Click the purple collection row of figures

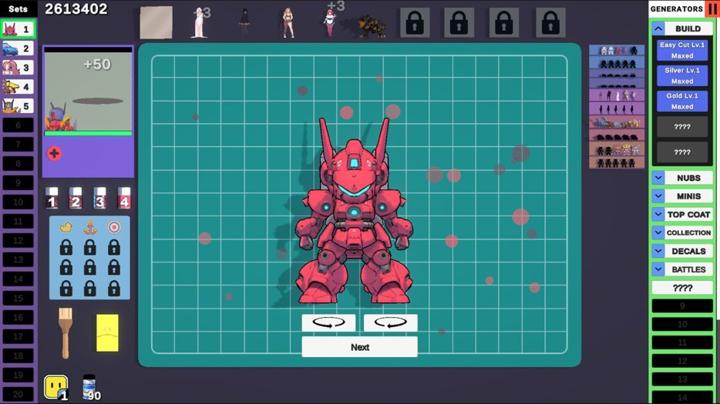point(617,96)
